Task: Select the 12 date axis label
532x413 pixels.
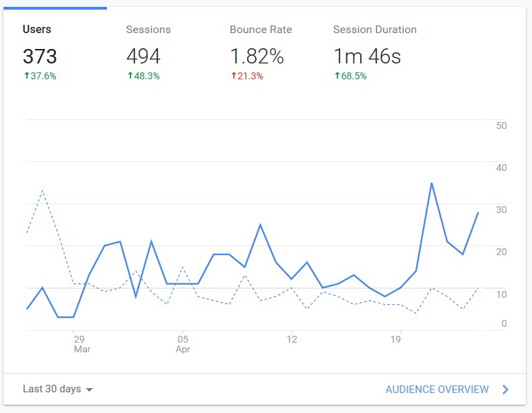Action: (292, 339)
